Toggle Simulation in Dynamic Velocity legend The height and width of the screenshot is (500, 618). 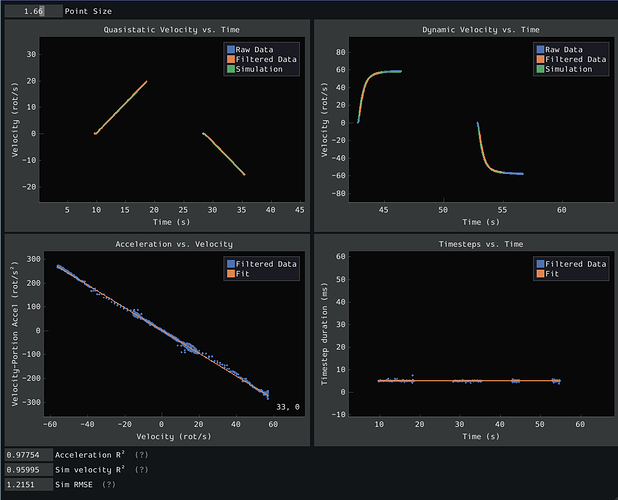click(564, 69)
